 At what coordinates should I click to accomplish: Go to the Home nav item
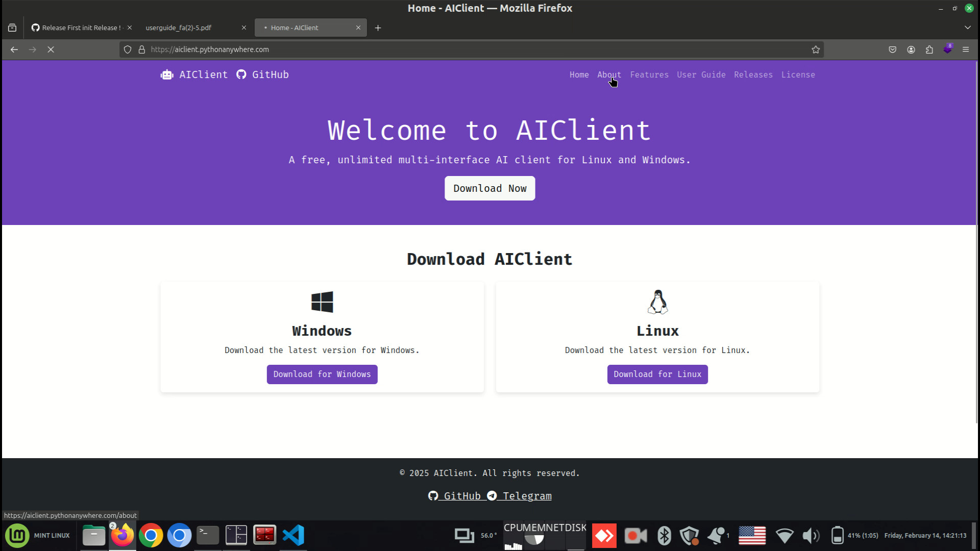(579, 75)
